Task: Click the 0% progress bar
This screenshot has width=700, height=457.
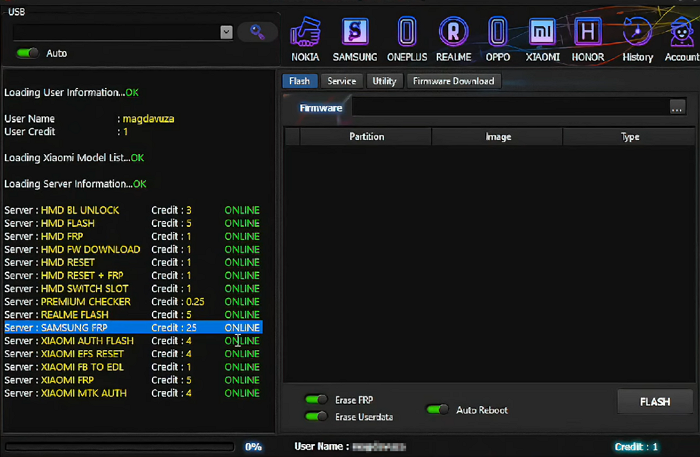Action: tap(119, 446)
